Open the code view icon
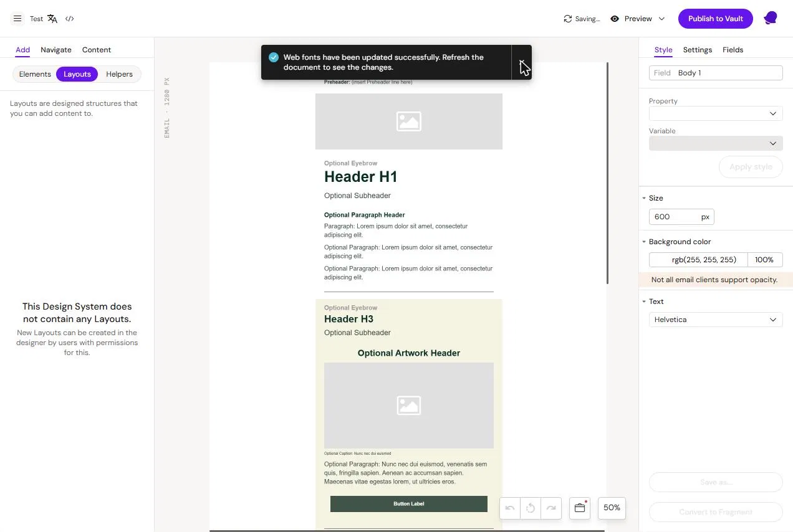The height and width of the screenshot is (532, 793). tap(70, 19)
